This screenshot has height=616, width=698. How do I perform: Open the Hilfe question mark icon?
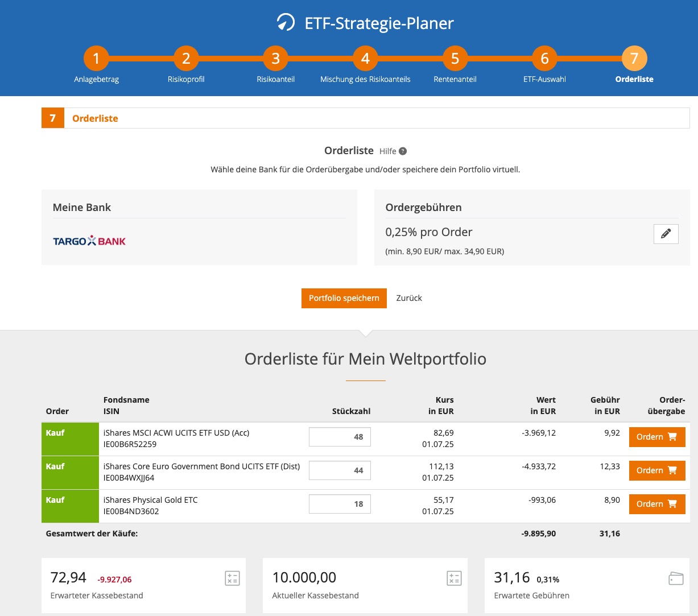(x=403, y=151)
